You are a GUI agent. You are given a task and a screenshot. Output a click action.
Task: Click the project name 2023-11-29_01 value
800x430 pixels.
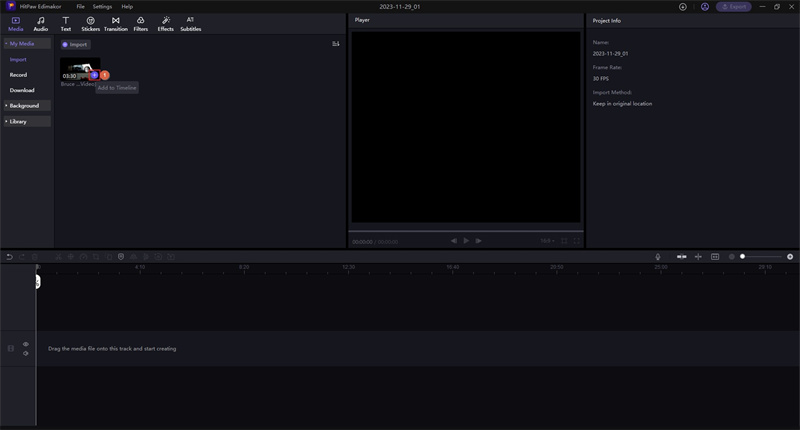tap(610, 54)
